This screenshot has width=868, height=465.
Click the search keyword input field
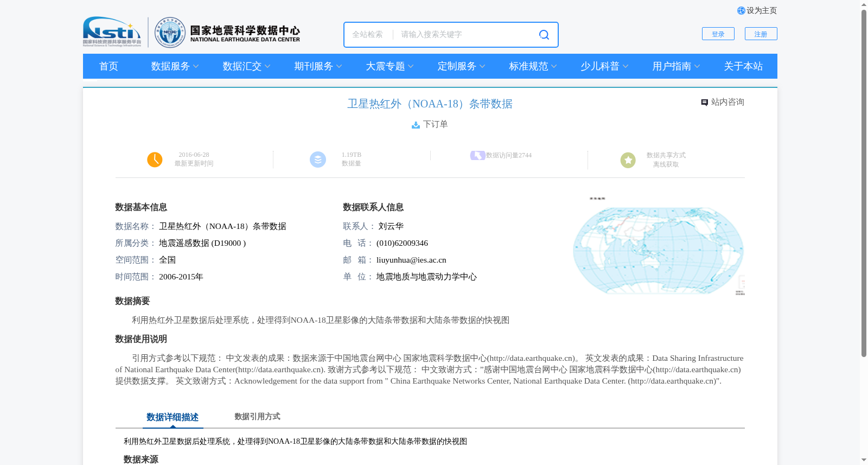pyautogui.click(x=467, y=35)
